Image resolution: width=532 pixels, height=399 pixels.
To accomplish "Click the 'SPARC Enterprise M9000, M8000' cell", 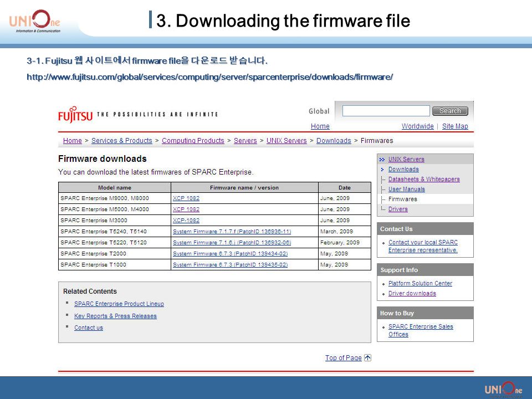I will [x=115, y=198].
